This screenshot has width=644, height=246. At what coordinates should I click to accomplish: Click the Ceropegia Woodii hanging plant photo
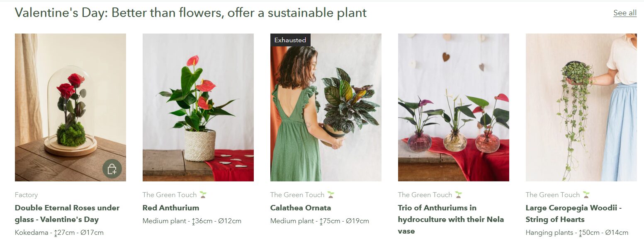[581, 107]
